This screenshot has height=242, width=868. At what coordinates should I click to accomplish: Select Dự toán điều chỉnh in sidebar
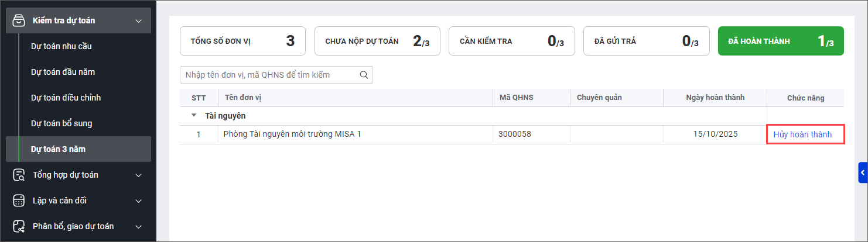pyautogui.click(x=66, y=98)
